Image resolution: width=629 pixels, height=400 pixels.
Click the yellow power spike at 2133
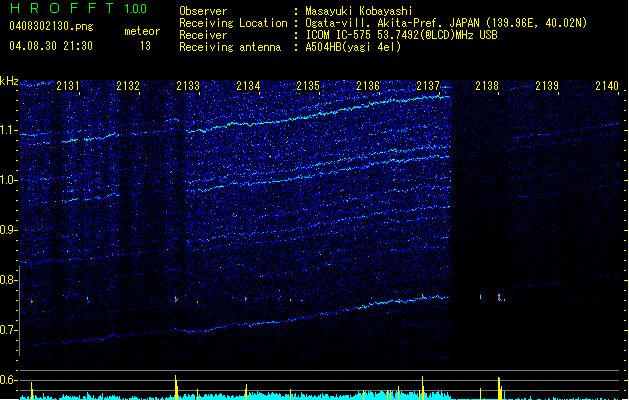176,387
